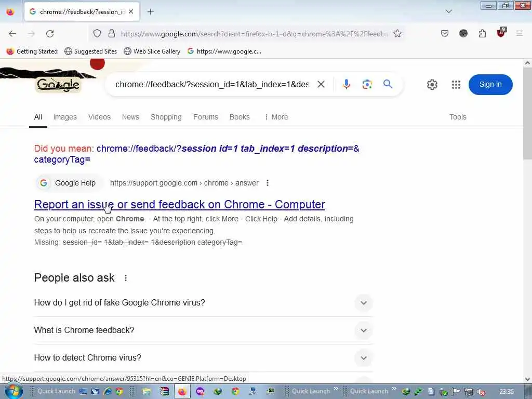The width and height of the screenshot is (532, 399).
Task: Click the muted volume tray icon
Action: [481, 392]
